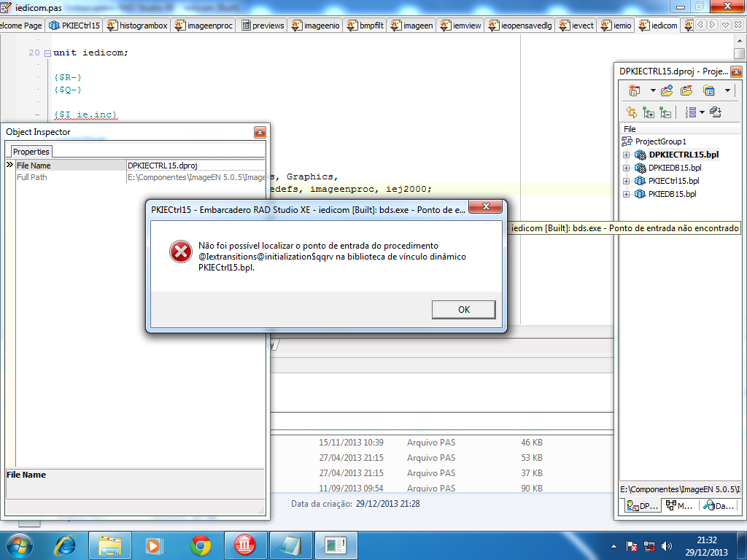Click the File column header in Project Manager
This screenshot has height=560, width=747.
point(681,129)
